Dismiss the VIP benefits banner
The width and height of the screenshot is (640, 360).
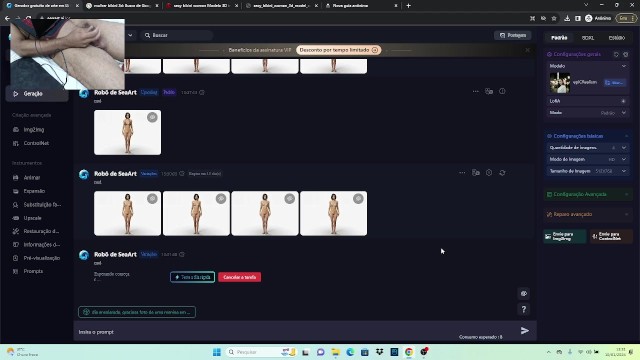click(527, 50)
